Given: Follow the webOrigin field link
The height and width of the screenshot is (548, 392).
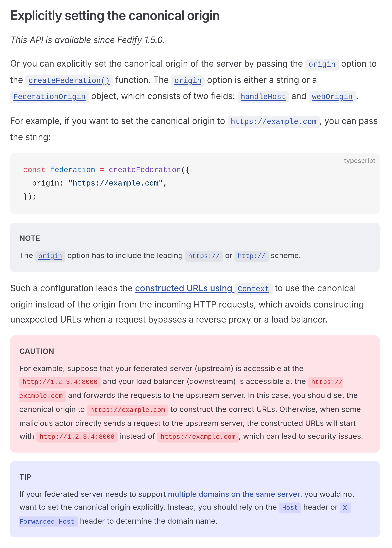Looking at the screenshot, I should [332, 97].
